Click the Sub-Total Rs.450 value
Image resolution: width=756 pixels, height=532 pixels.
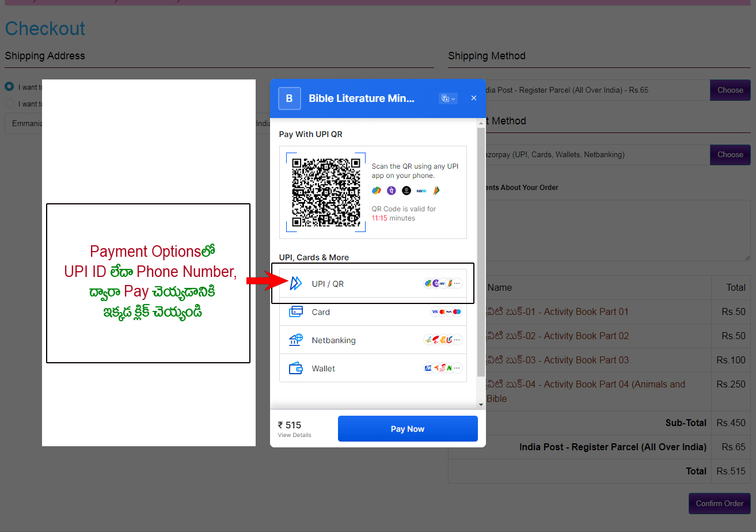[x=731, y=423]
